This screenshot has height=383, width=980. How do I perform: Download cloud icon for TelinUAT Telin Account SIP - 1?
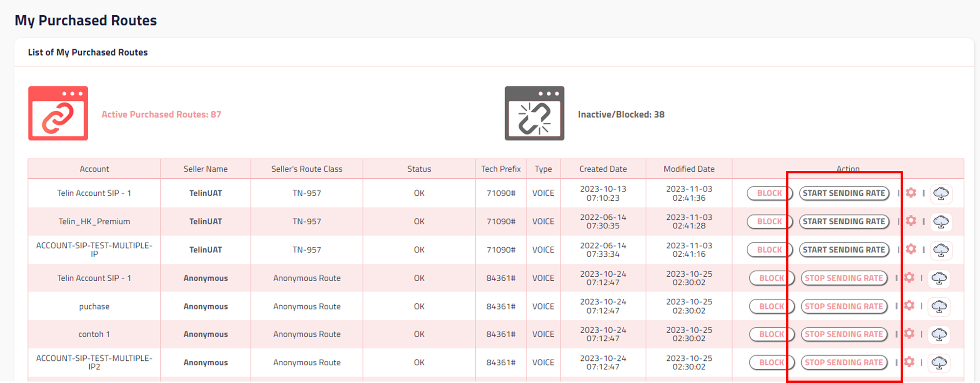click(941, 193)
